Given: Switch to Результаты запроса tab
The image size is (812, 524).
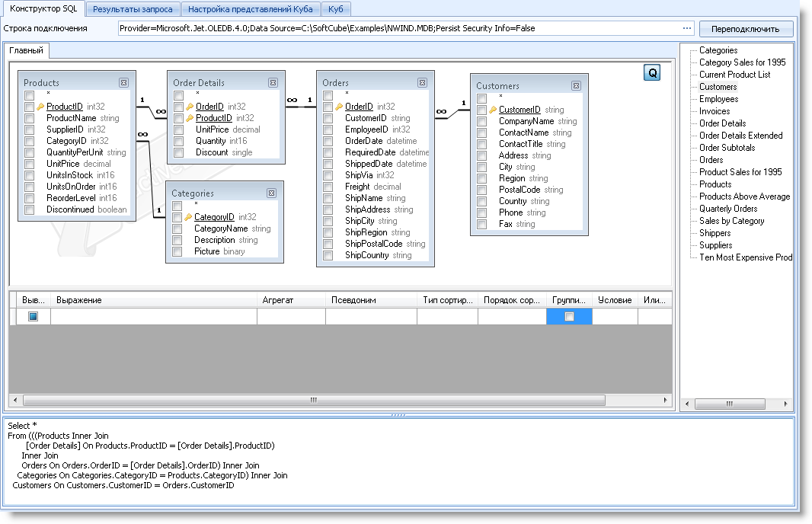Looking at the screenshot, I should pos(133,9).
